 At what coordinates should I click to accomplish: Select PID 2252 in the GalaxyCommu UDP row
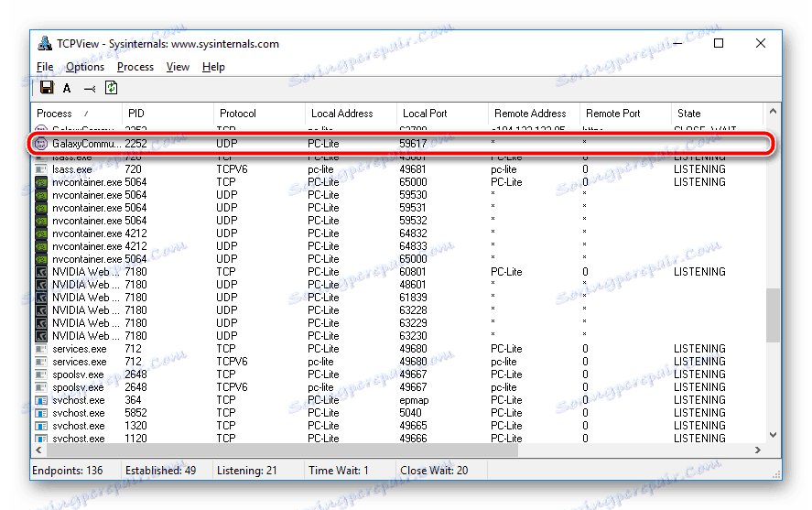point(135,144)
